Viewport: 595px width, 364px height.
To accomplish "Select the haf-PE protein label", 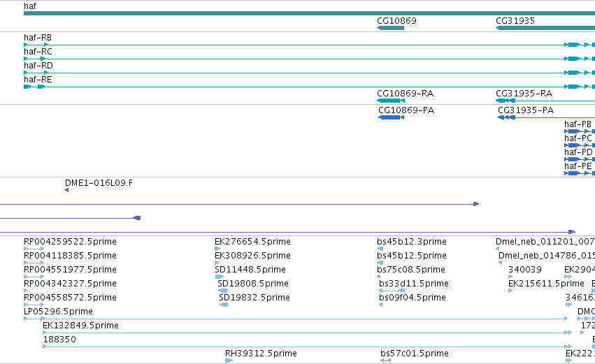I will (x=578, y=166).
